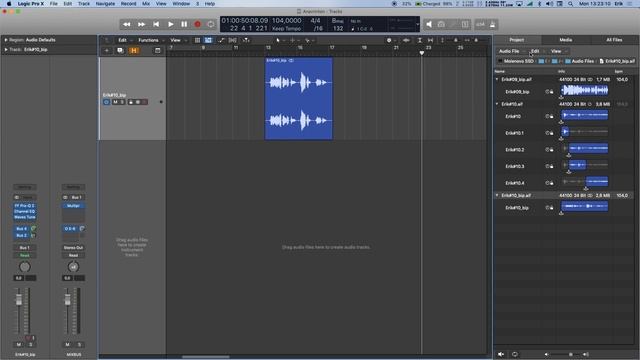Toggle the automation curve icon
Image resolution: width=640 pixels, height=360 pixels.
221,40
